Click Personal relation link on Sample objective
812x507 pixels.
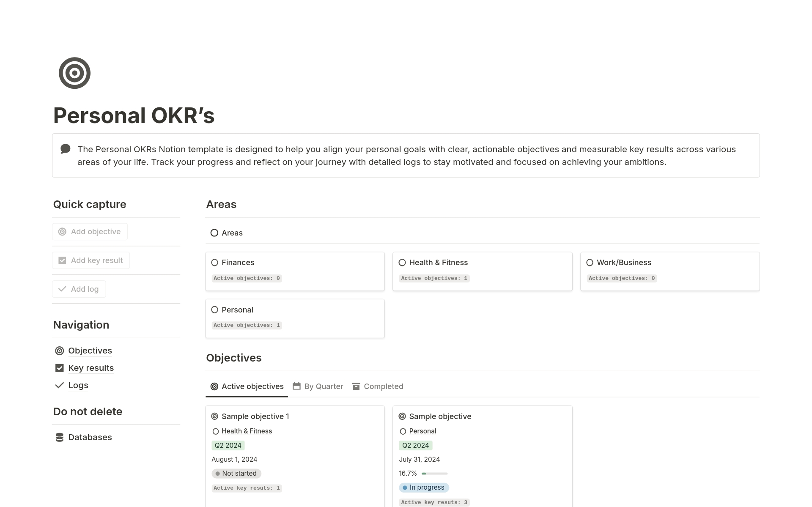tap(422, 431)
